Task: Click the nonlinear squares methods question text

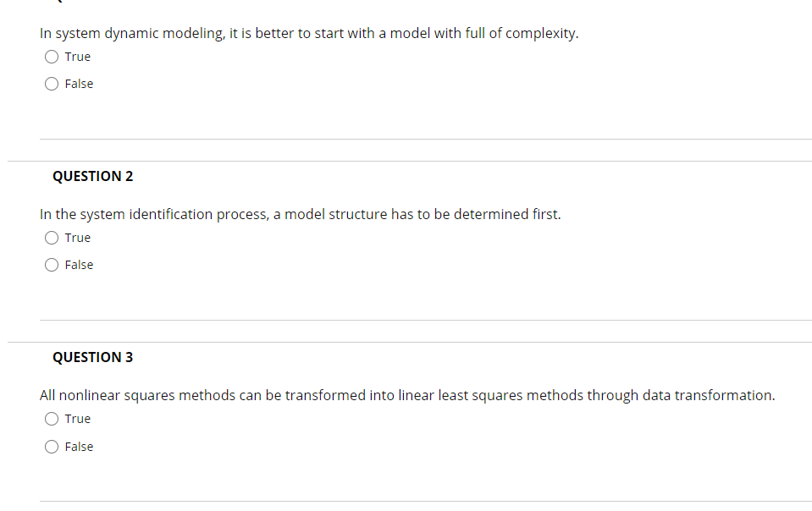Action: [407, 395]
